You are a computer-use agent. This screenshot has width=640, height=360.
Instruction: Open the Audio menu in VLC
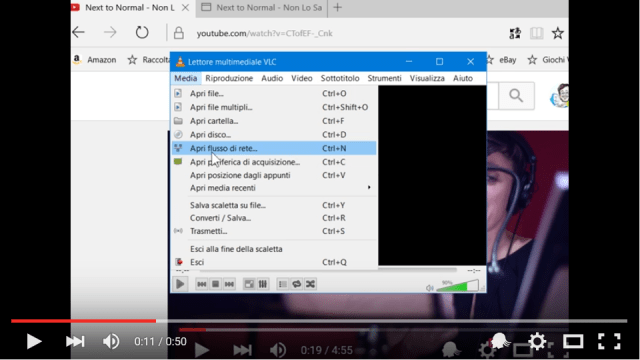click(272, 78)
